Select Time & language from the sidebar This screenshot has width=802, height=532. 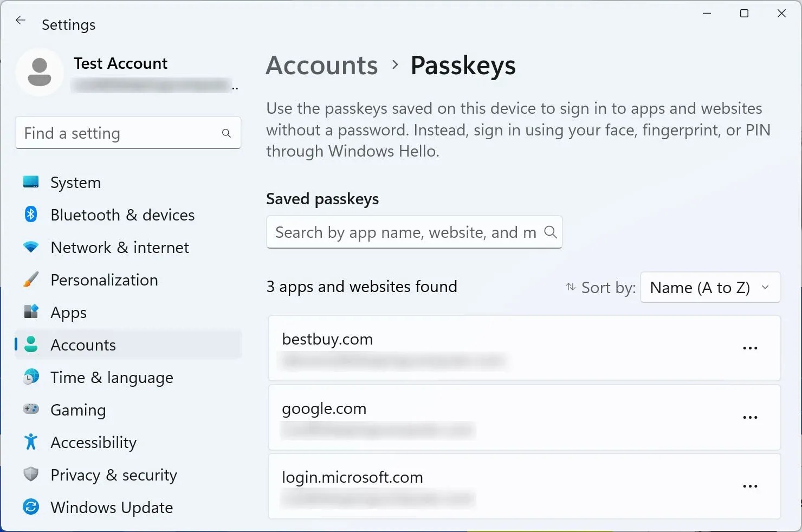[x=31, y=378]
